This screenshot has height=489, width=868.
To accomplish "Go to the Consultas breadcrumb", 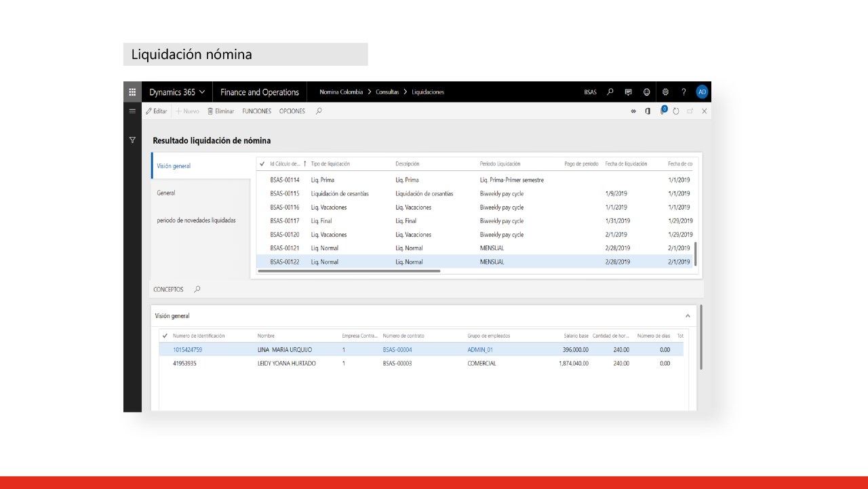I will pos(387,92).
